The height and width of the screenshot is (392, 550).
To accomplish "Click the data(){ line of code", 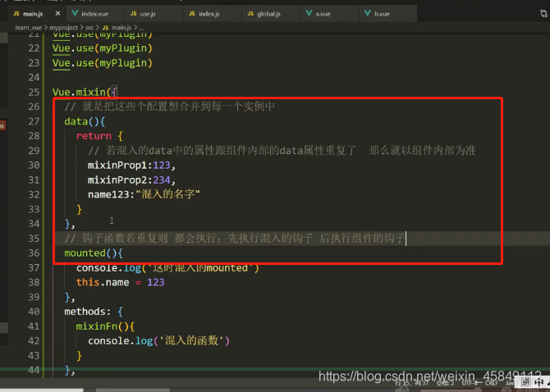I will (x=85, y=121).
